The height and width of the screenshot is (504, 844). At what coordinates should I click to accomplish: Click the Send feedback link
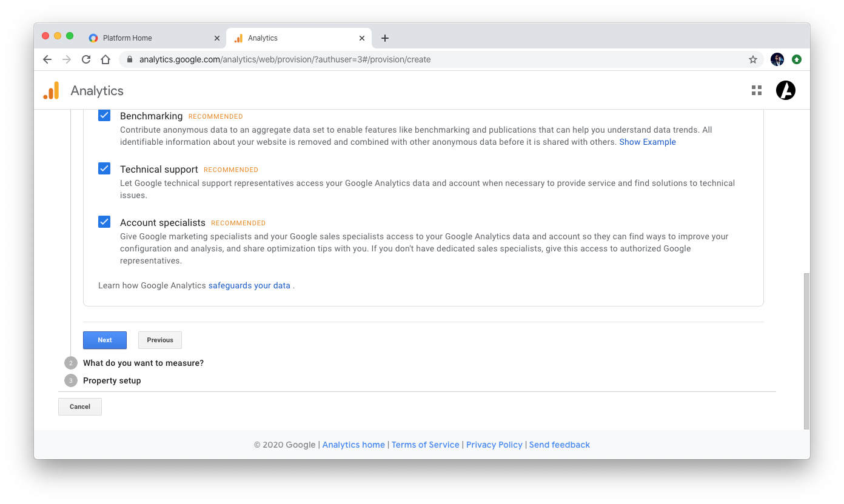tap(560, 445)
